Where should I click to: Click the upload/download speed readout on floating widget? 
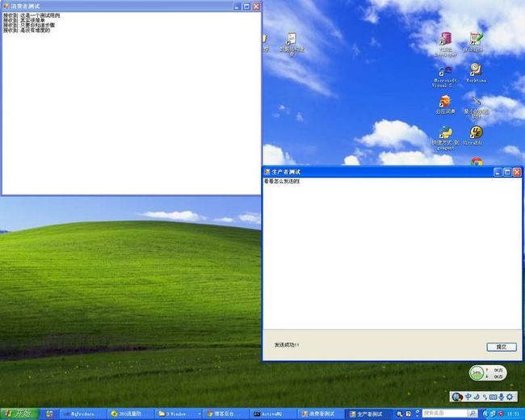tap(495, 373)
